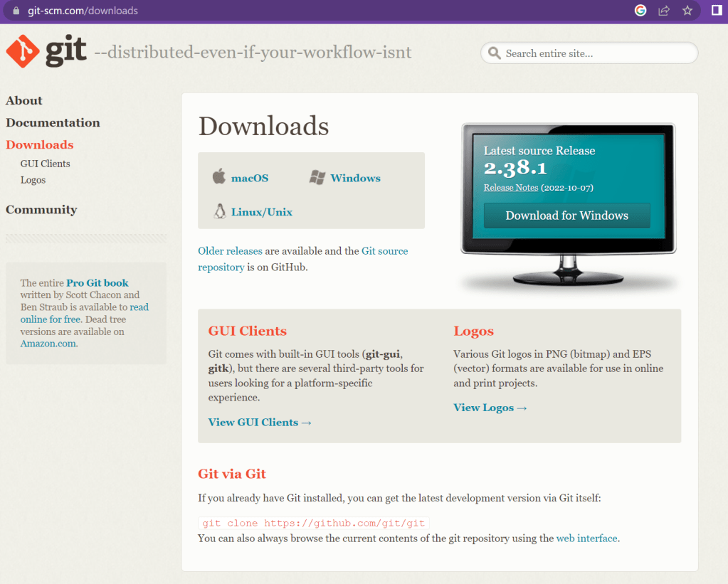The width and height of the screenshot is (728, 584).
Task: Click the View Logos link
Action: 490,408
